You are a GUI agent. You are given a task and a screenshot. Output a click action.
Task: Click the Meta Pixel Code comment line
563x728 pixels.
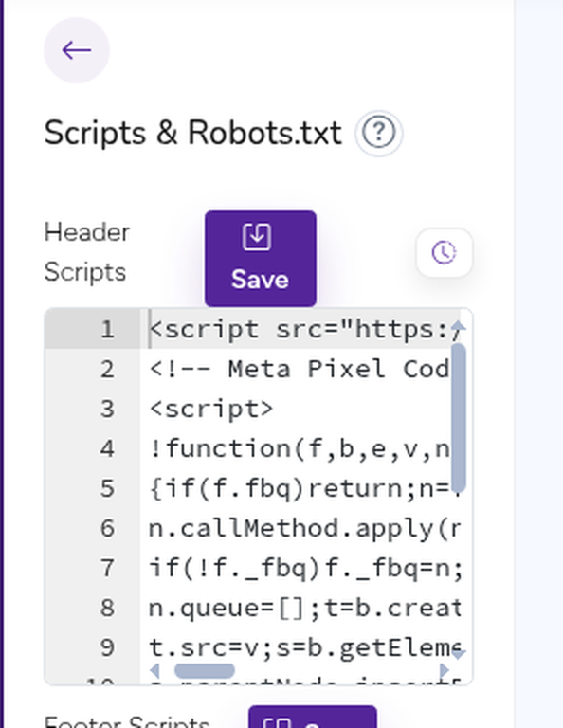coord(300,370)
